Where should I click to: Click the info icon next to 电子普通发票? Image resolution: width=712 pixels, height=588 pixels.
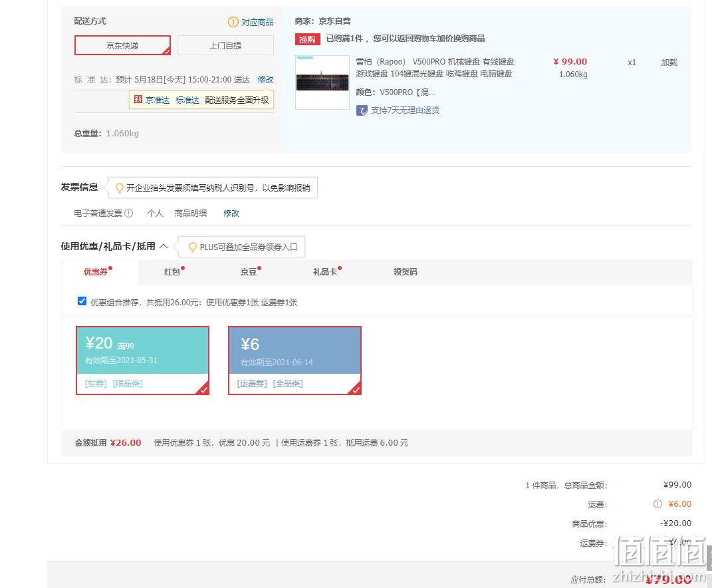(128, 213)
